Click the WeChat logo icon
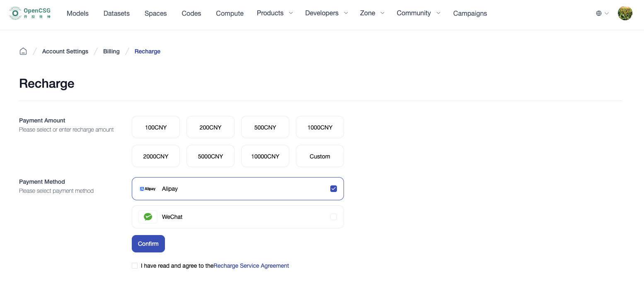This screenshot has height=288, width=644. point(148,217)
